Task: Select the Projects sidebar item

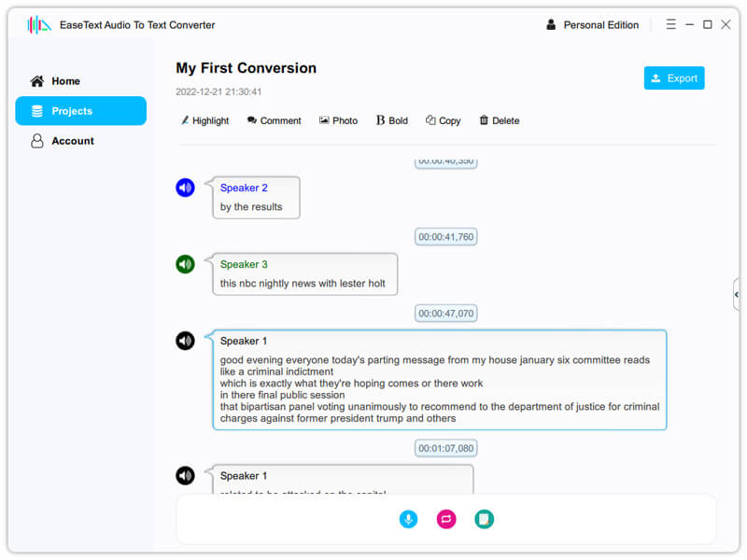Action: (80, 111)
